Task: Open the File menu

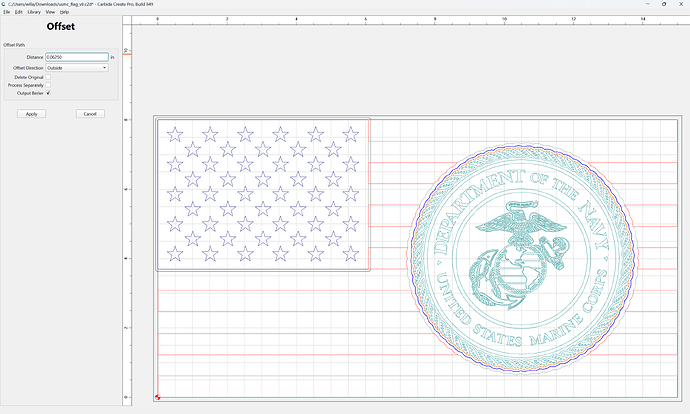Action: click(x=7, y=12)
